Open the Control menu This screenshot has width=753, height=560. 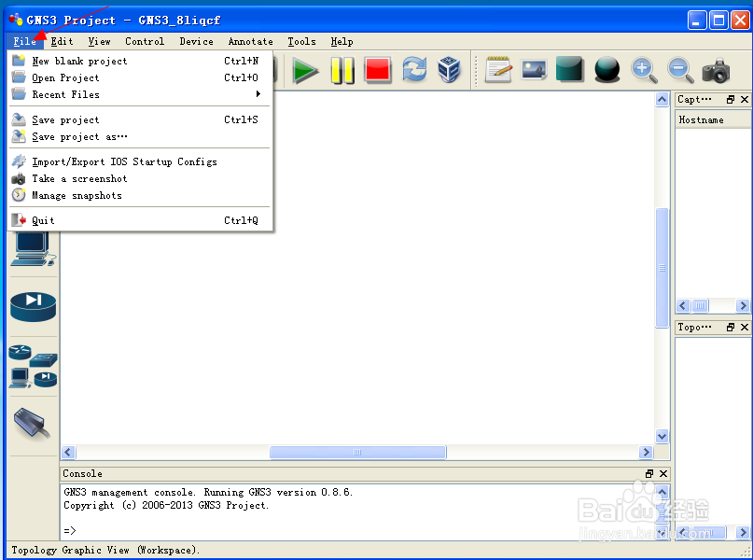click(145, 42)
